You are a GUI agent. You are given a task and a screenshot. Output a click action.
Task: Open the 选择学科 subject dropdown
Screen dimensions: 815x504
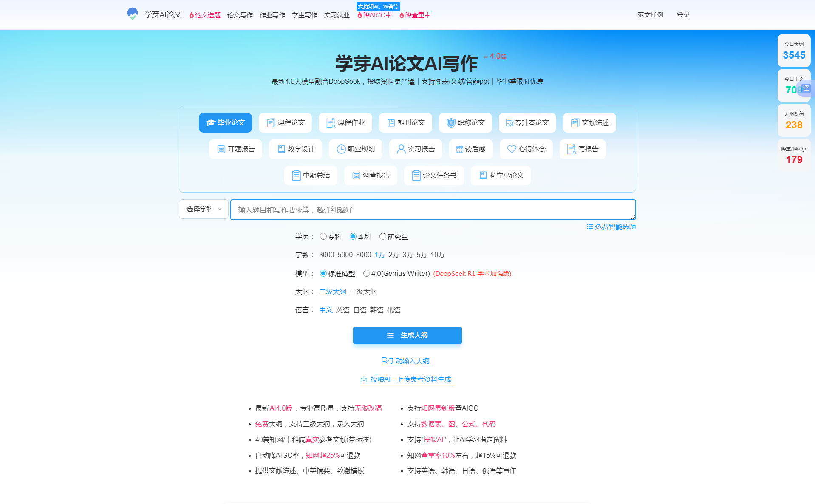tap(204, 209)
